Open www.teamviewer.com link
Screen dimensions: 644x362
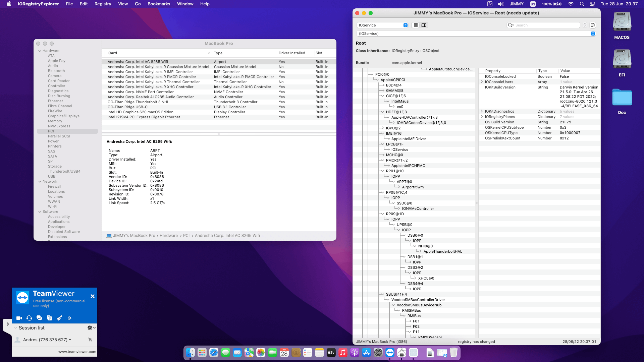(77, 352)
